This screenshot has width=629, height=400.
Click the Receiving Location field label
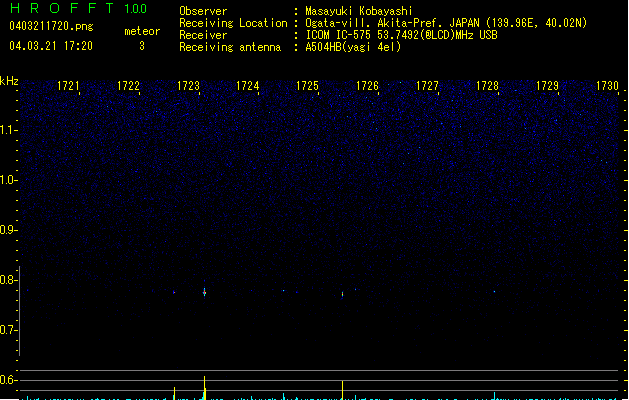point(233,23)
